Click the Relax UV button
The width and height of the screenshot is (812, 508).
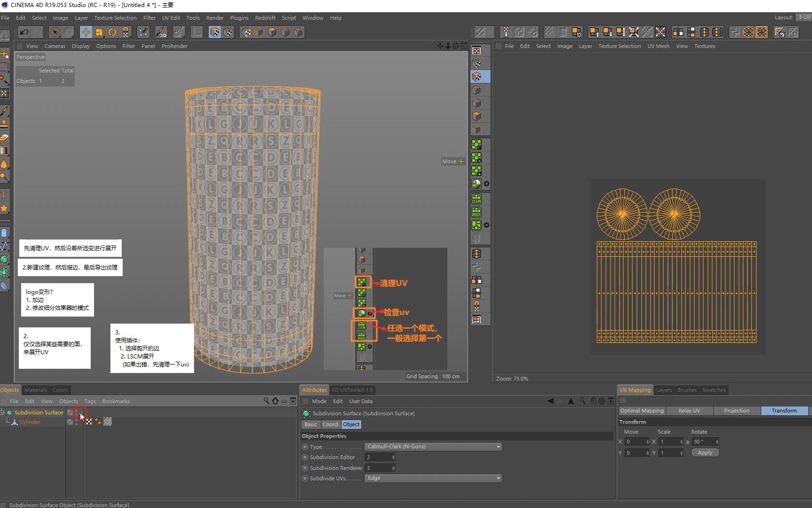pyautogui.click(x=688, y=411)
